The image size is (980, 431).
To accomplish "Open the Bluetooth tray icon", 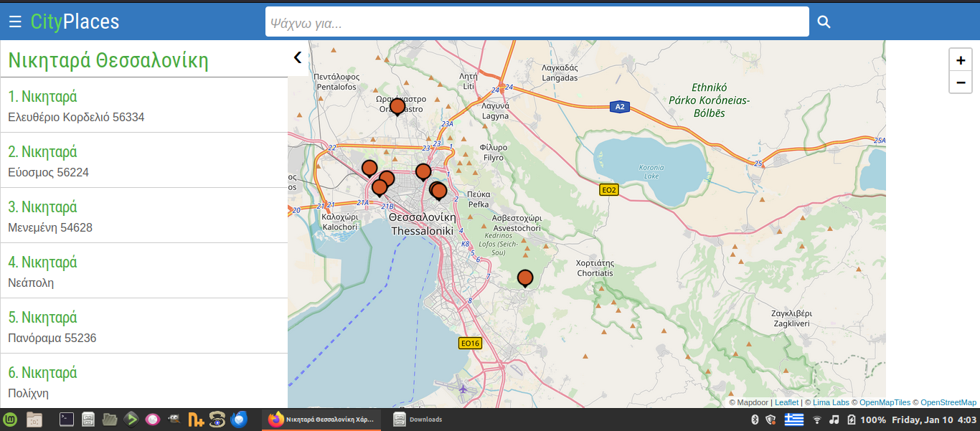I will pos(754,420).
